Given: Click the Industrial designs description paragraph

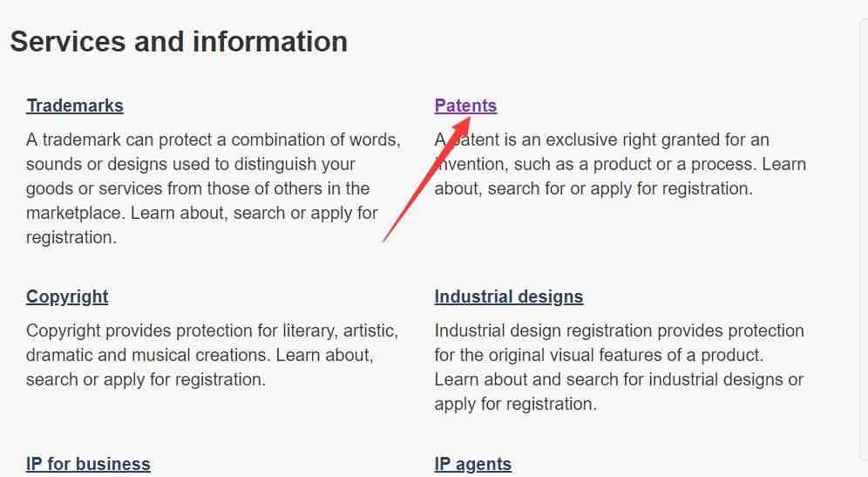Looking at the screenshot, I should [619, 367].
